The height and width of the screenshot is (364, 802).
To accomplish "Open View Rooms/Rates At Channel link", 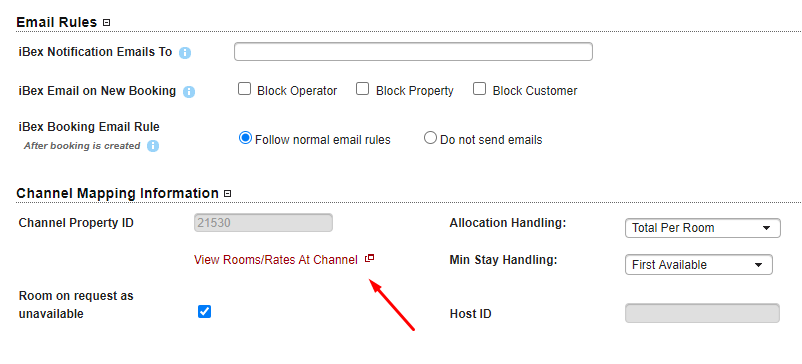I will pos(276,260).
